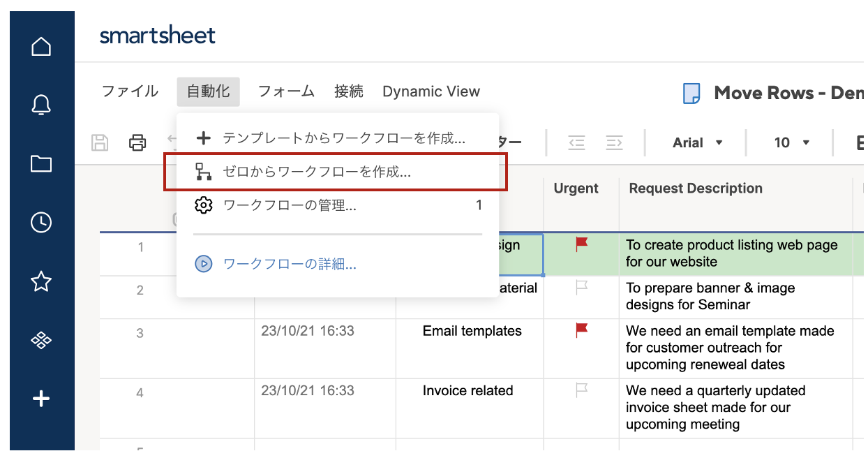Select row number 4

(x=140, y=393)
